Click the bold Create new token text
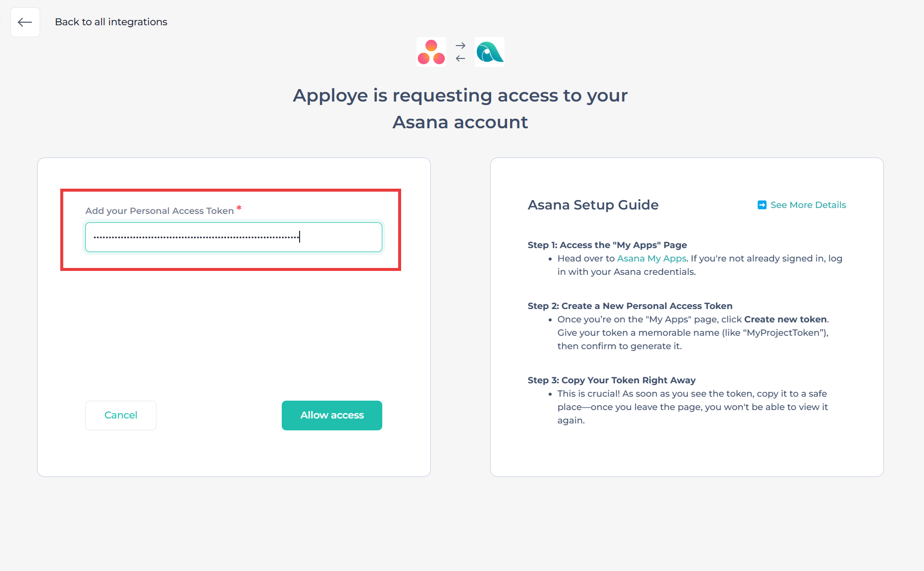The height and width of the screenshot is (571, 924). (785, 319)
